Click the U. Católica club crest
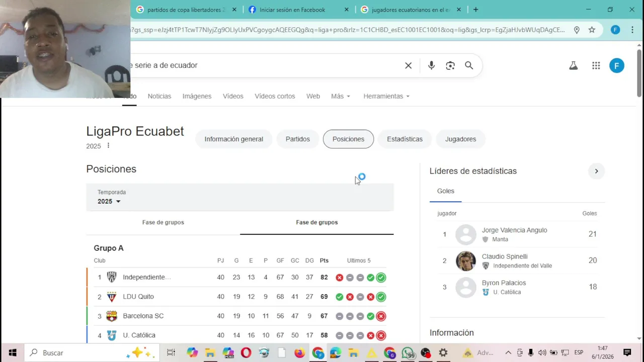 pos(112,335)
